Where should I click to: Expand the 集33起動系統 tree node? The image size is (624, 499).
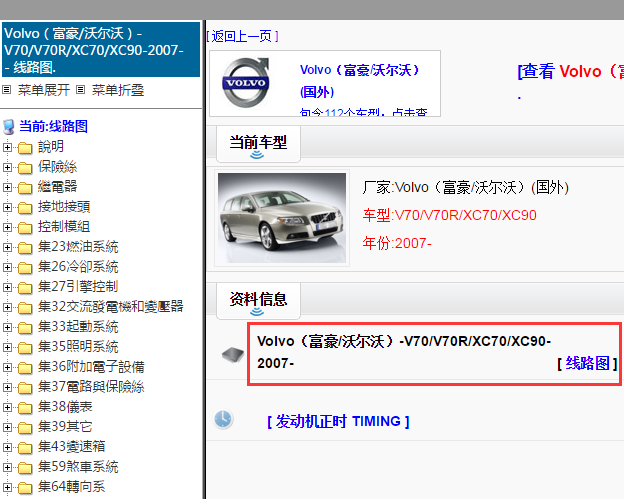coord(7,327)
